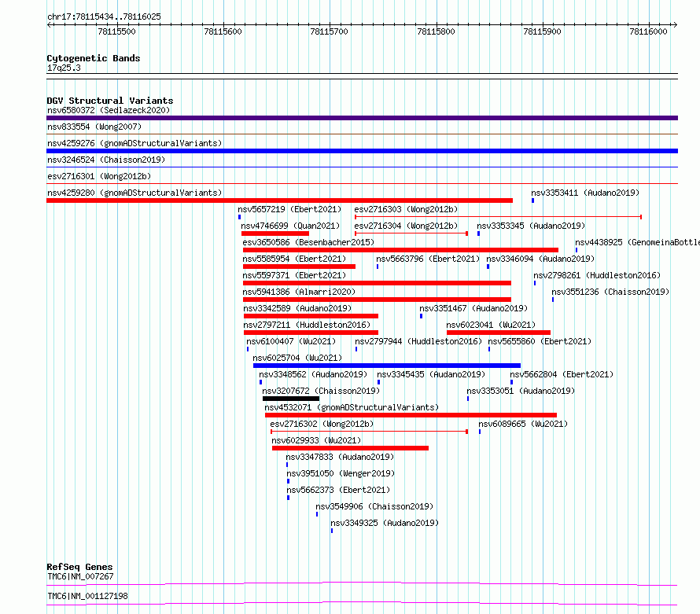Click nsv3951050 (Wenger2019) label
The height and width of the screenshot is (614, 700).
click(341, 473)
